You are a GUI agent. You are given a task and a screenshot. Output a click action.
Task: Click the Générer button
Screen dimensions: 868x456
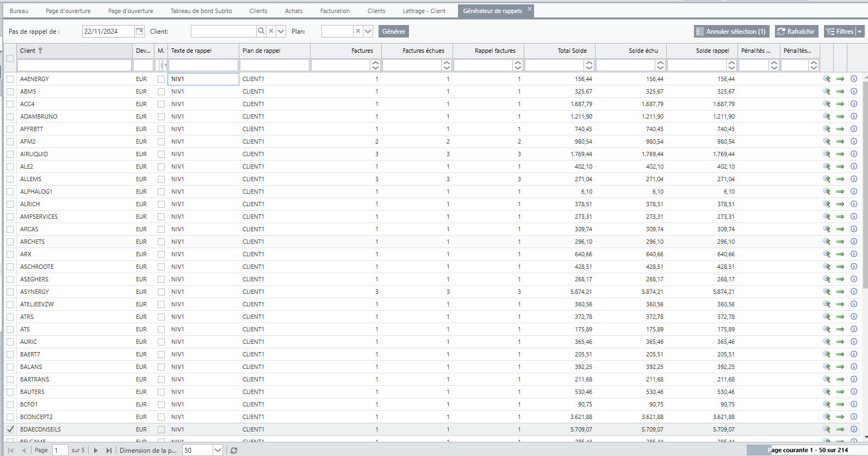[x=394, y=32]
